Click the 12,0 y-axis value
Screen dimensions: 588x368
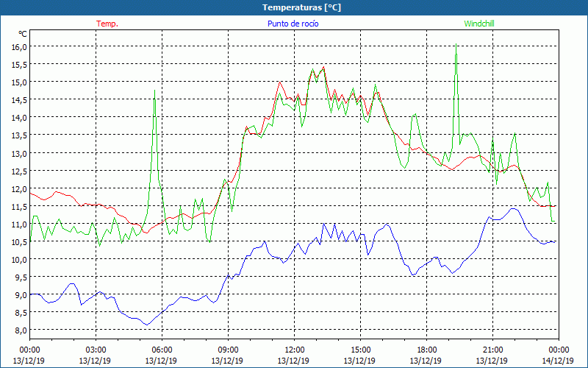click(21, 188)
